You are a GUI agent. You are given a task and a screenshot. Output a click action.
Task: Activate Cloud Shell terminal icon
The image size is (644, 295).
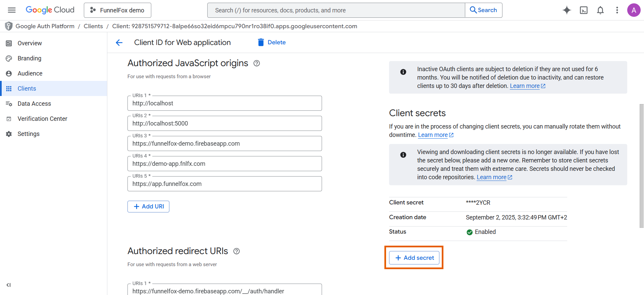click(584, 10)
